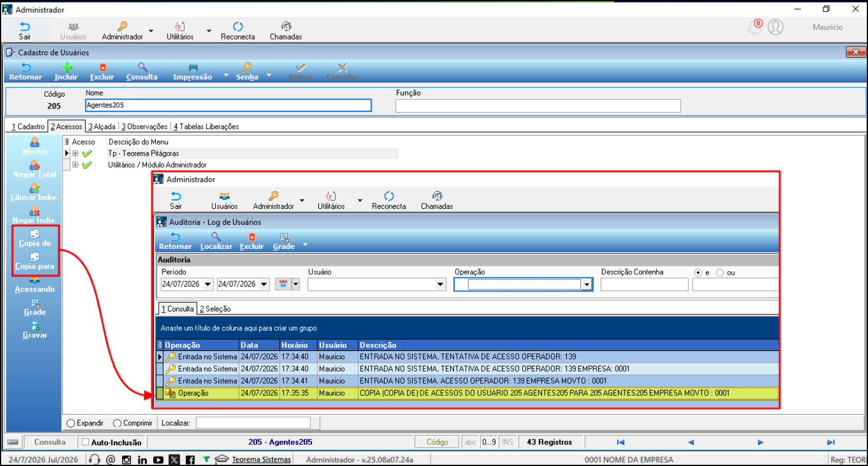
Task: Select the Comprimir radio button
Action: [x=117, y=423]
